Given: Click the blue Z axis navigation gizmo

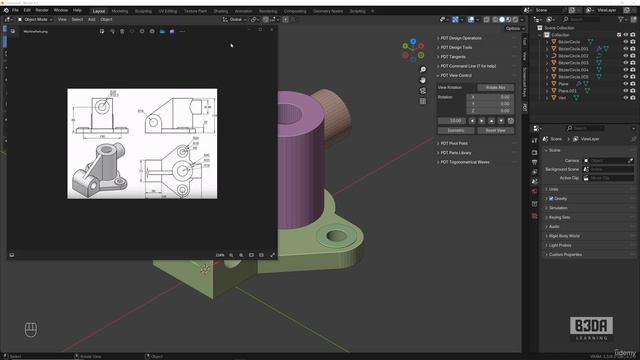Looking at the screenshot, I should [x=413, y=42].
